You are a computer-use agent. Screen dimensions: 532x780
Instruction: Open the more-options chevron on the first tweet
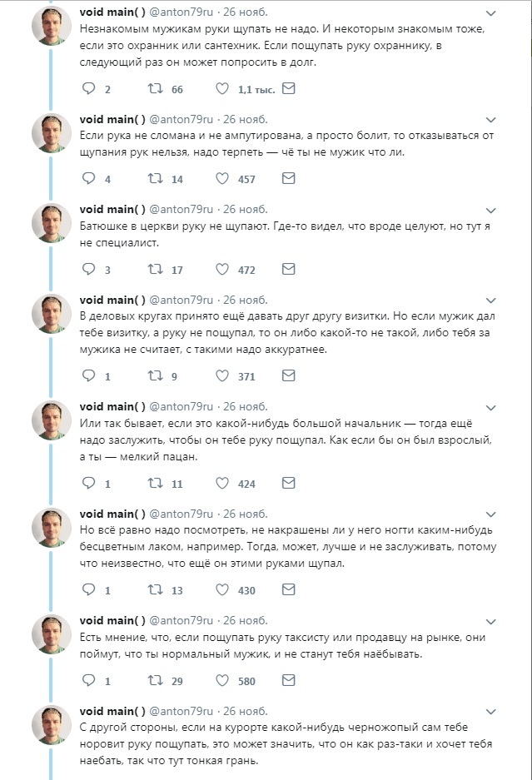(x=490, y=13)
